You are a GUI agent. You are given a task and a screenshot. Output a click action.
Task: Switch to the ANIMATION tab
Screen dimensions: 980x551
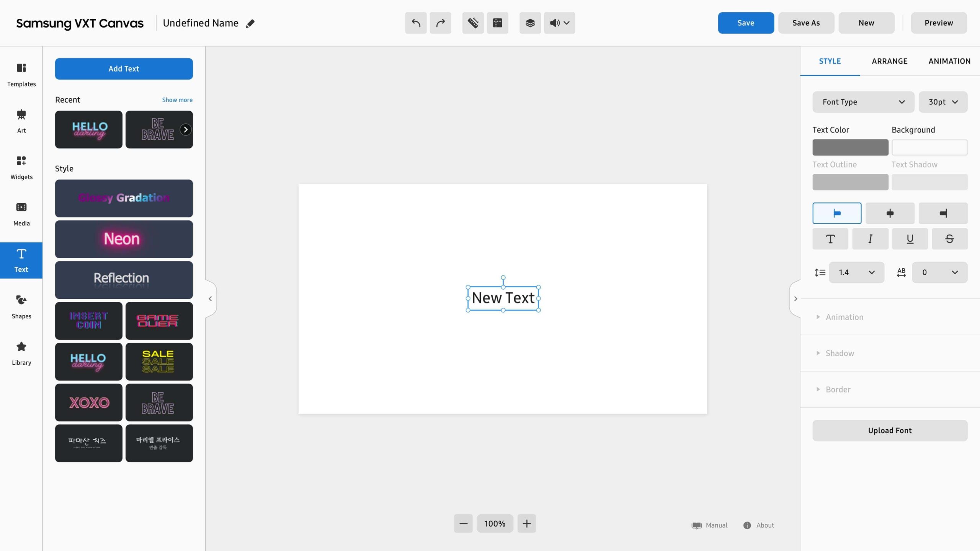[x=949, y=61]
